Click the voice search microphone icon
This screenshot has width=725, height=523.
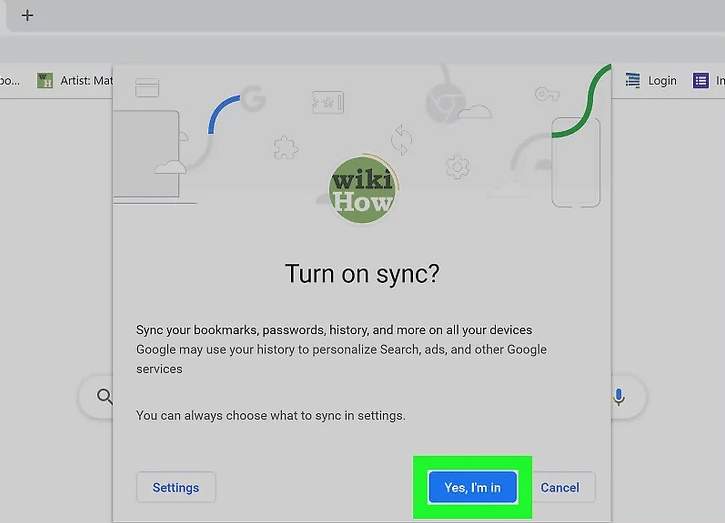pyautogui.click(x=619, y=397)
